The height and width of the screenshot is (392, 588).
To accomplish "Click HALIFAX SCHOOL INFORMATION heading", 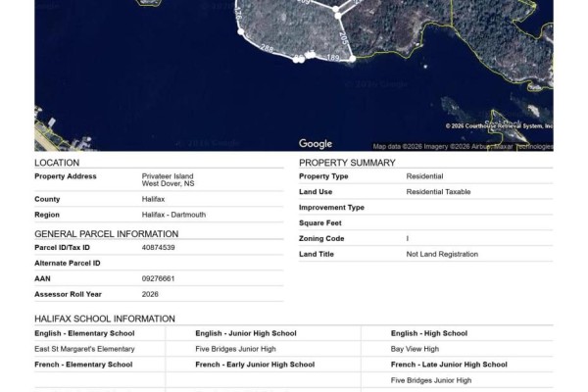I will click(x=105, y=318).
